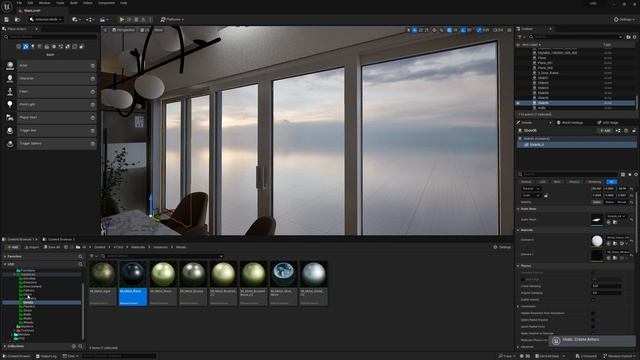Open the Tools menu
The width and height of the screenshot is (640, 360).
click(60, 3)
